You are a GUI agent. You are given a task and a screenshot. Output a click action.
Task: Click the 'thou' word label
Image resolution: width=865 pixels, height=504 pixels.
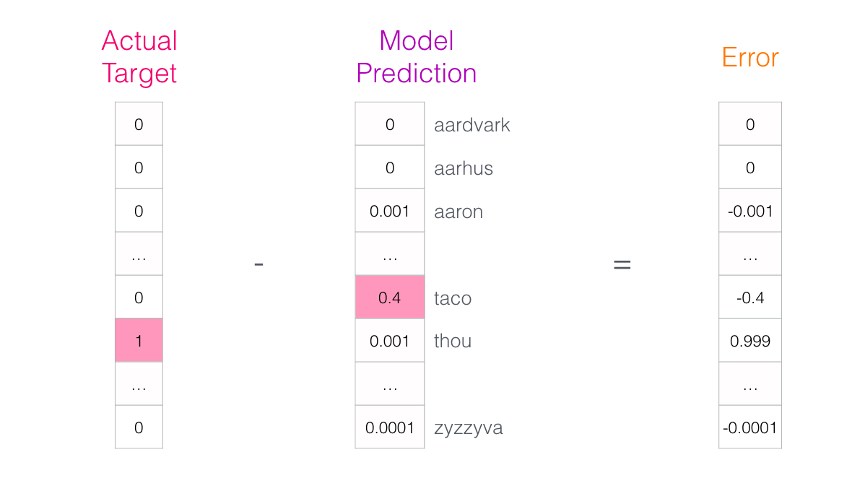453,341
